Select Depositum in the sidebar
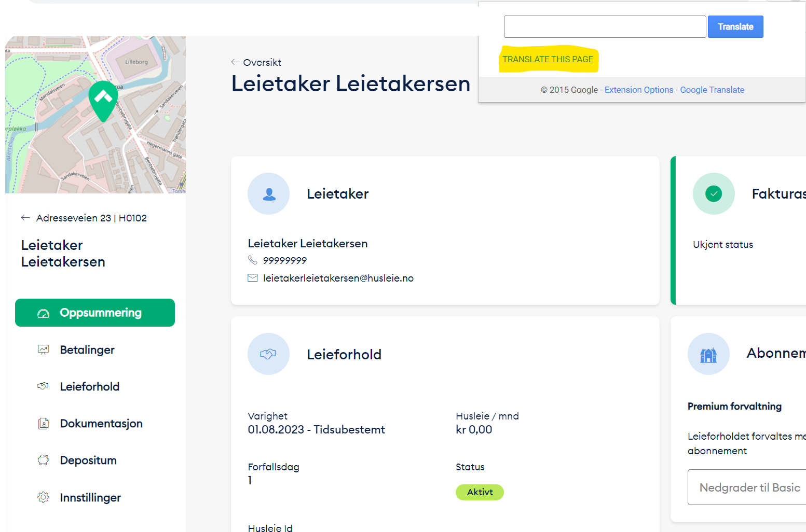This screenshot has width=806, height=532. pos(88,460)
